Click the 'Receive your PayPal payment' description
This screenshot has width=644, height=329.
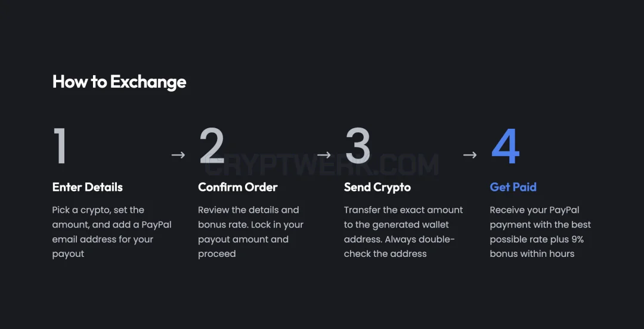tap(540, 232)
